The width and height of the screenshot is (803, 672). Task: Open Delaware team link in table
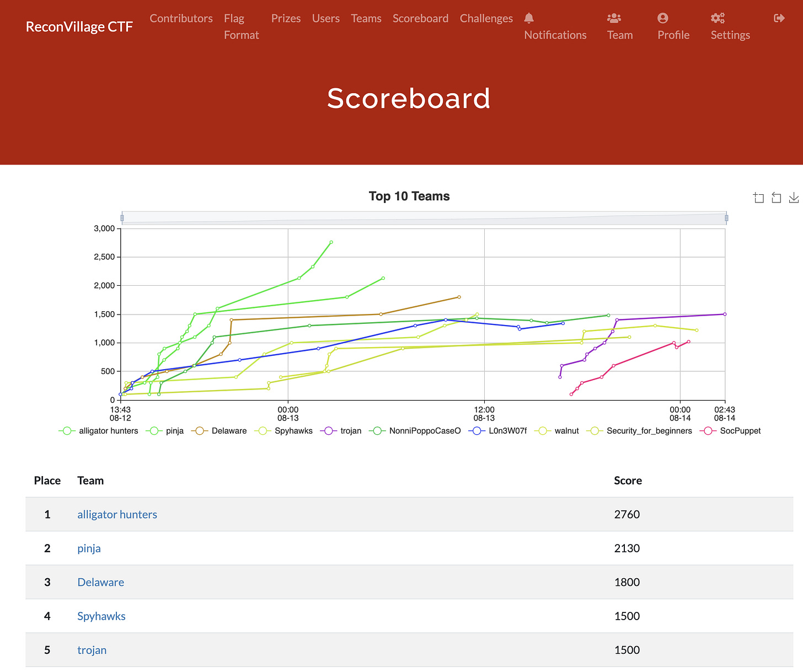[100, 582]
